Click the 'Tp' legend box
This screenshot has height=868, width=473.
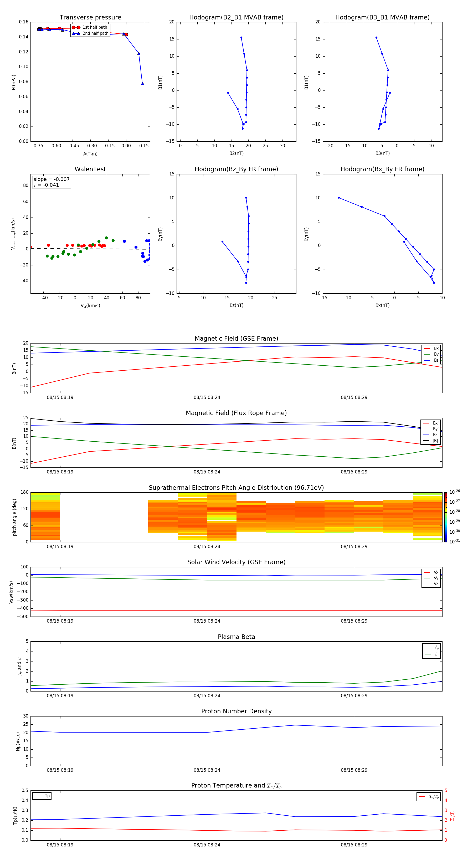42,796
